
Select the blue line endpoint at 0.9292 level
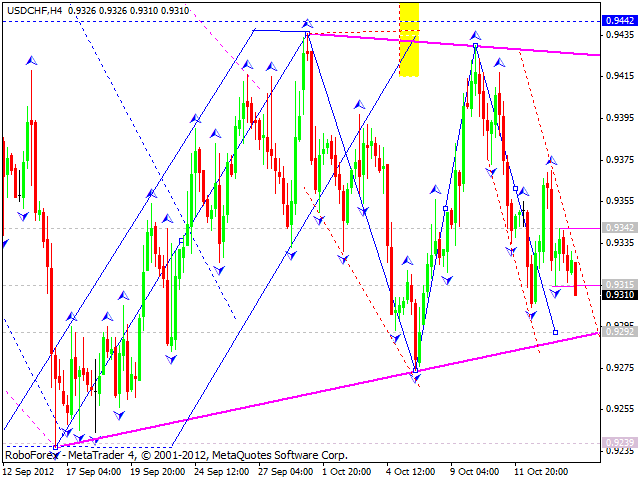point(556,333)
